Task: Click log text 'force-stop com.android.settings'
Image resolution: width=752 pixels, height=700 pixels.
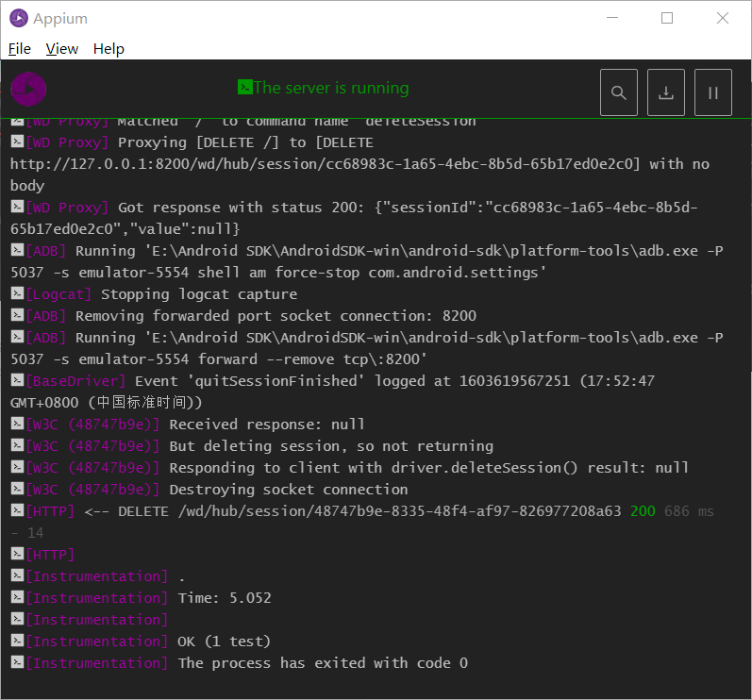Action: pos(410,273)
